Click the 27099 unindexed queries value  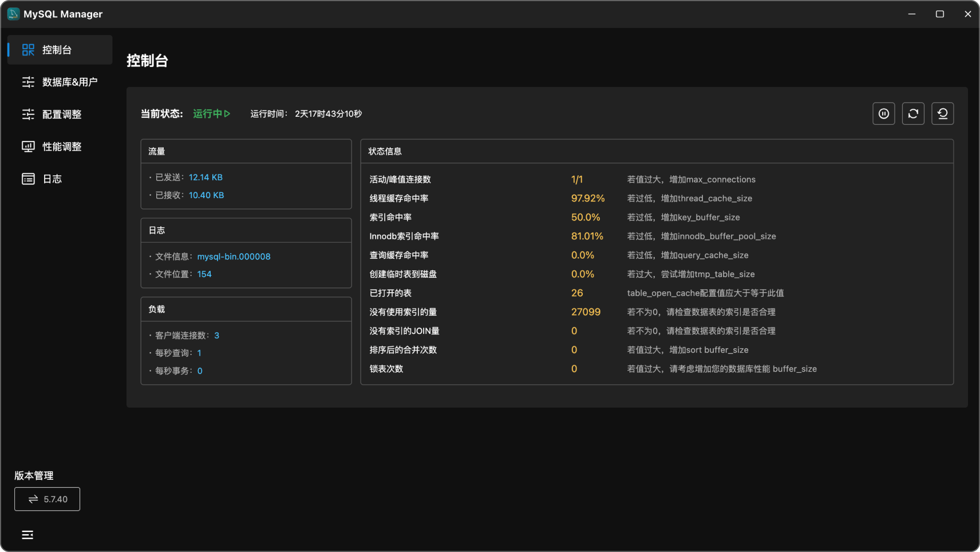click(586, 312)
